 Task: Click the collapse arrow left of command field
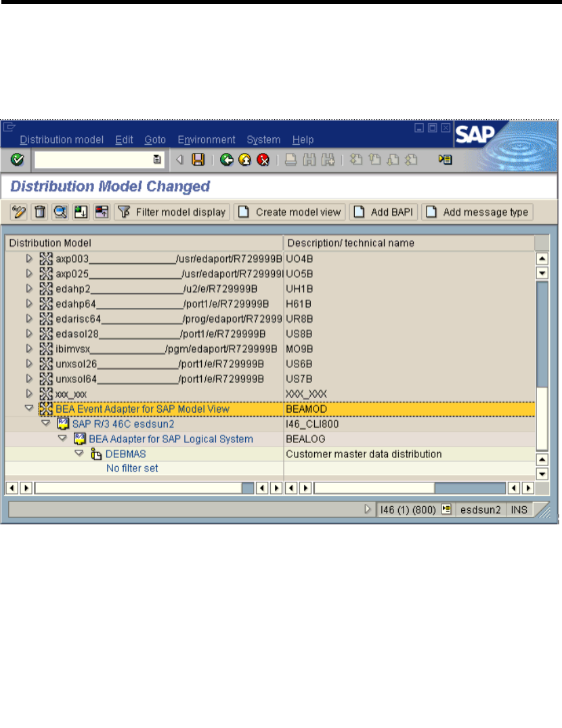click(x=179, y=160)
